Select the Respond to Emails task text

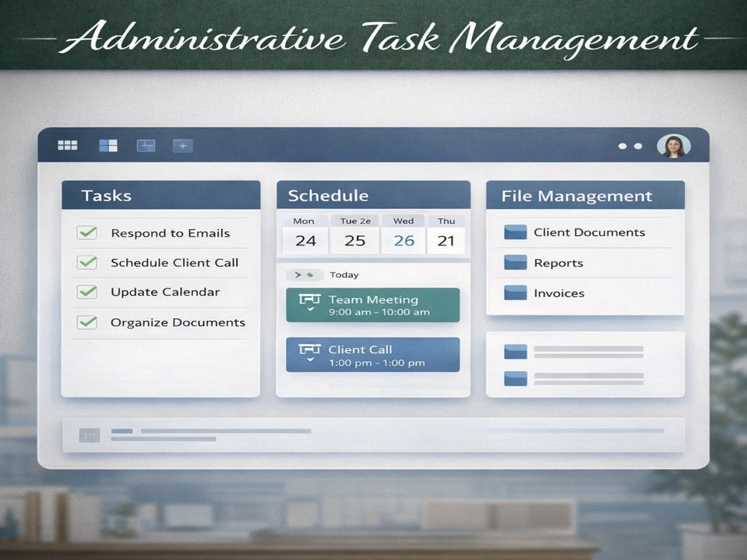click(170, 233)
